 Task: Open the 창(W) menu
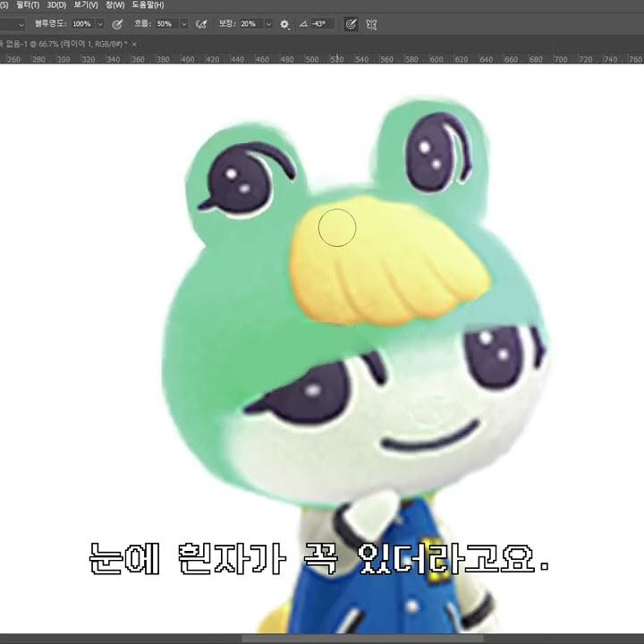click(115, 5)
